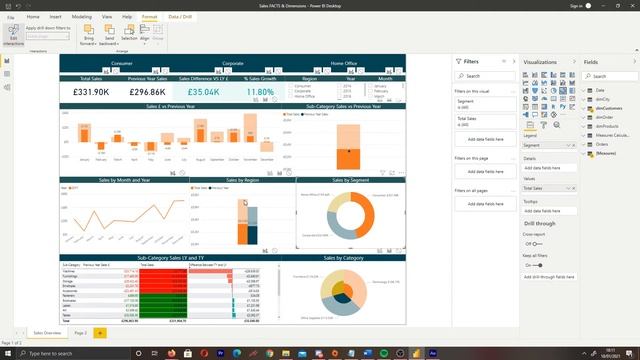
Task: Click Sign in at top right
Action: point(576,6)
